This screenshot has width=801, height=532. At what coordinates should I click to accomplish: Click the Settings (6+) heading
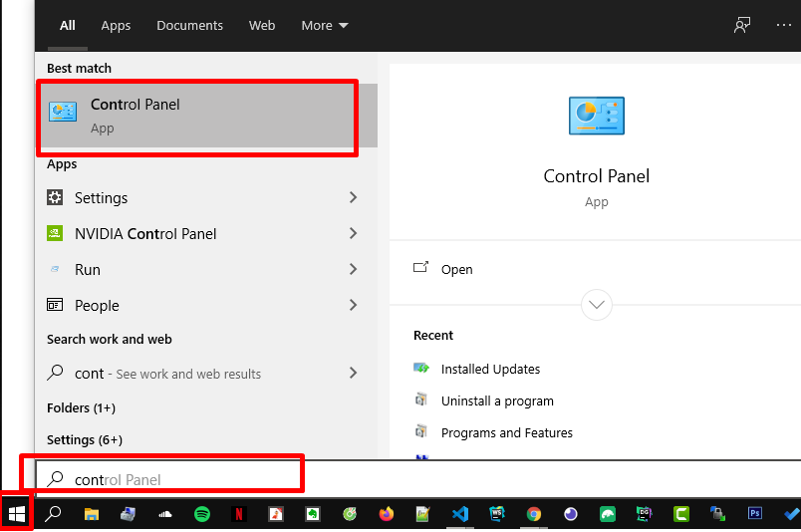[85, 439]
